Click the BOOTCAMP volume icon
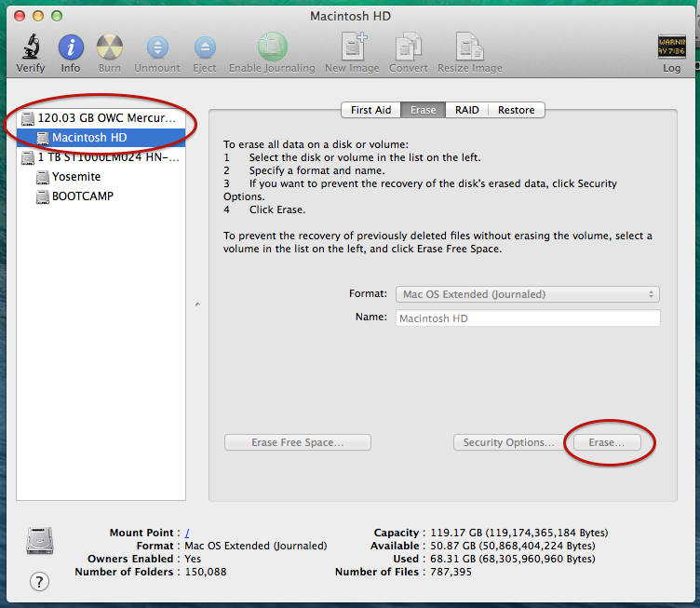700x608 pixels. pyautogui.click(x=43, y=196)
